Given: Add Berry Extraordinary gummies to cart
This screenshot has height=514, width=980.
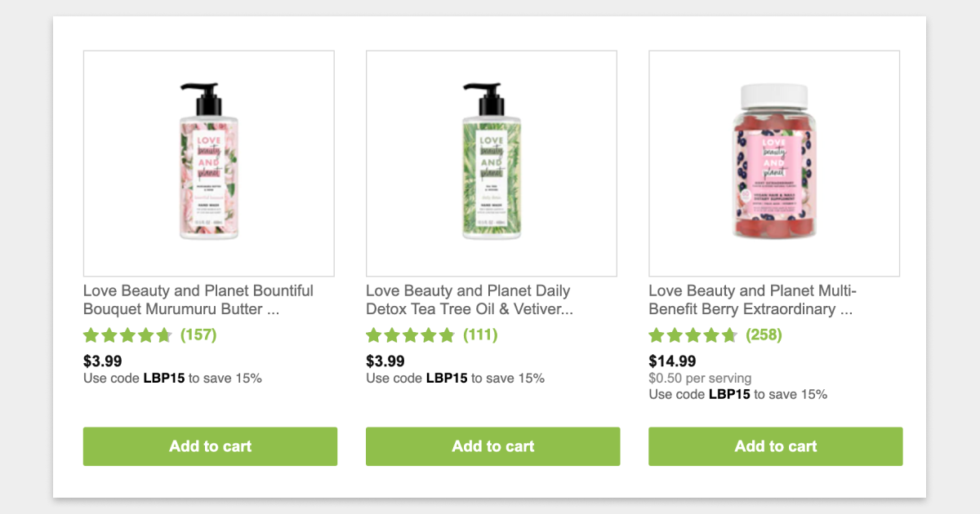Looking at the screenshot, I should pos(776,446).
